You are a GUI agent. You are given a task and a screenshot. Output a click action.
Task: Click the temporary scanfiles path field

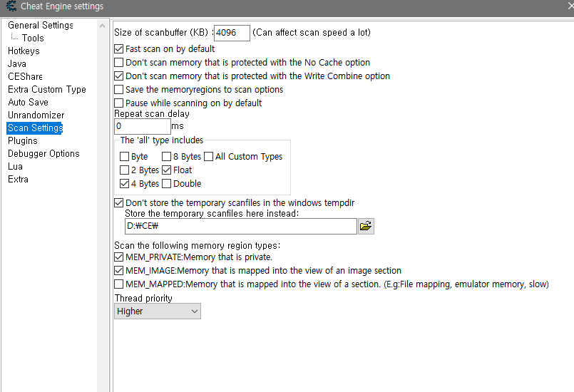[x=241, y=226]
